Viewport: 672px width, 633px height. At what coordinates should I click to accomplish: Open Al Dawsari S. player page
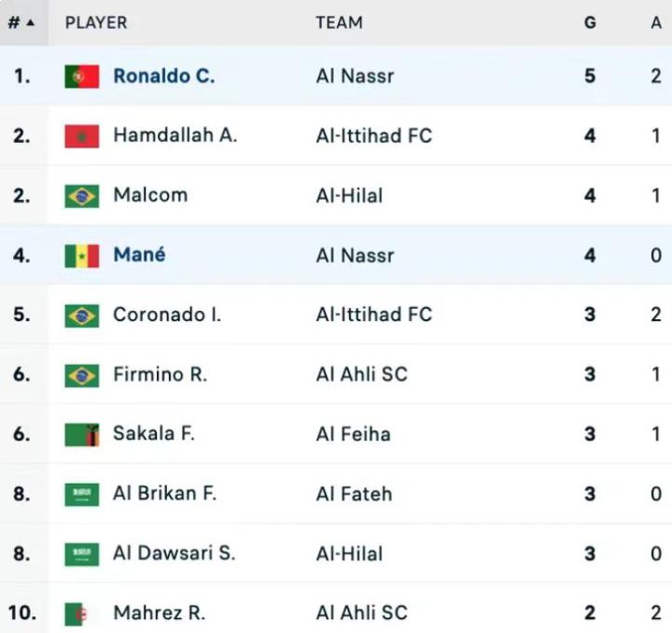tap(174, 553)
